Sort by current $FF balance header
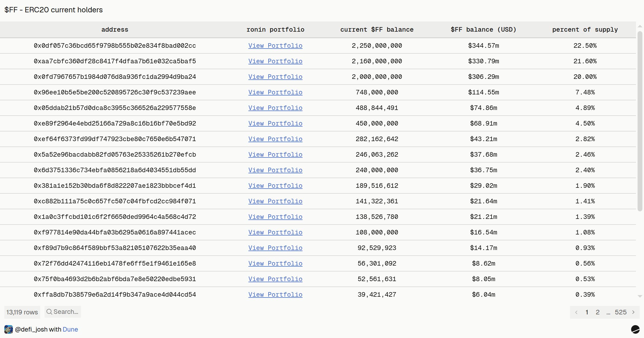This screenshot has height=338, width=644. coord(377,30)
